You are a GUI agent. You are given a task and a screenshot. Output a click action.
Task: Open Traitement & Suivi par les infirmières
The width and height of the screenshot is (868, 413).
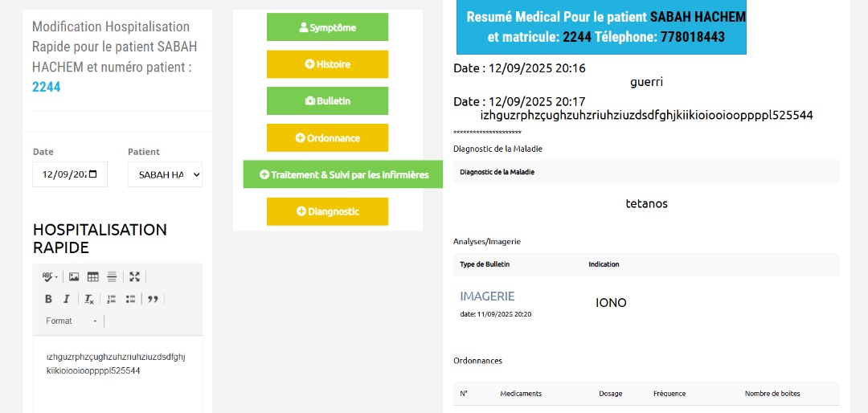343,174
